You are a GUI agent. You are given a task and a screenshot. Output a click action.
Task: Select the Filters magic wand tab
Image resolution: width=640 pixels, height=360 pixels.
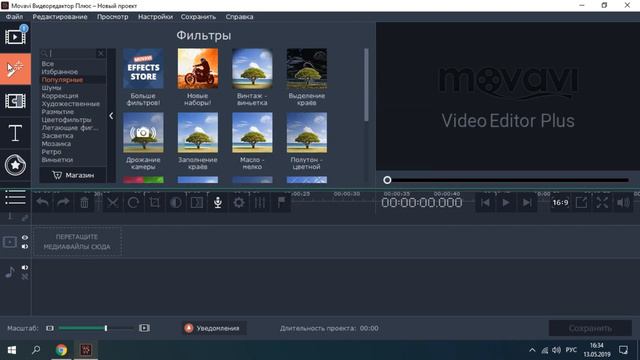15,69
